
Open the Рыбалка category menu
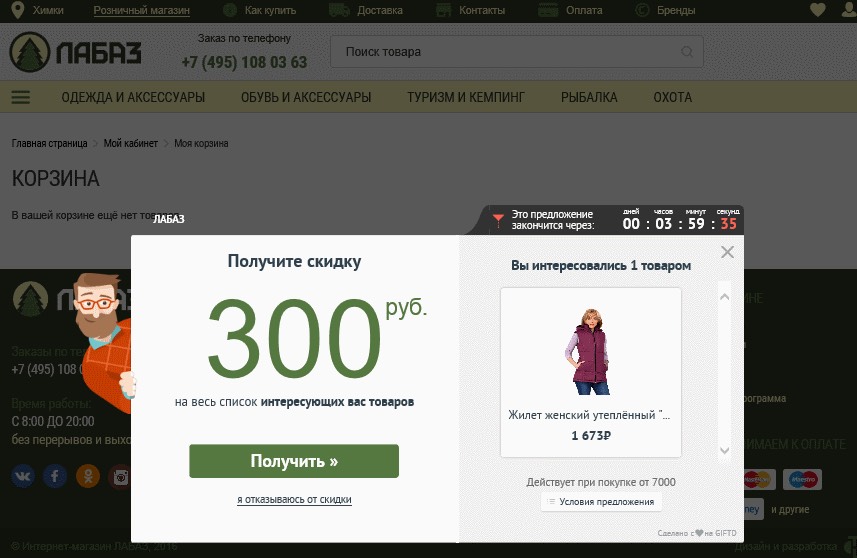[589, 97]
